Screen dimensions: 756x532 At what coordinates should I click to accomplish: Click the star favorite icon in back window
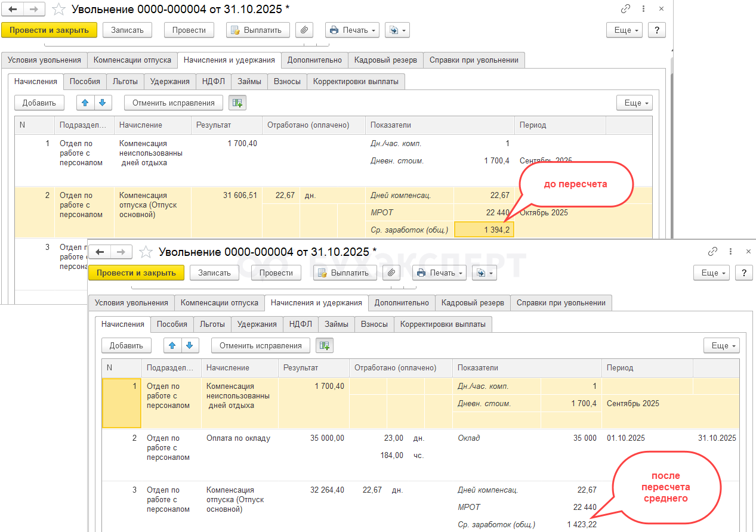click(x=59, y=9)
